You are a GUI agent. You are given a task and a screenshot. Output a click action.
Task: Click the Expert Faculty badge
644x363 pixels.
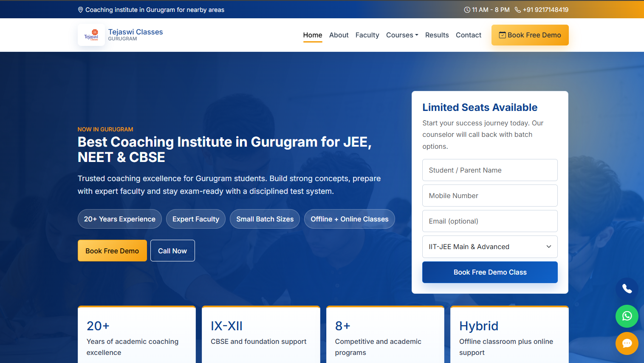tap(196, 219)
